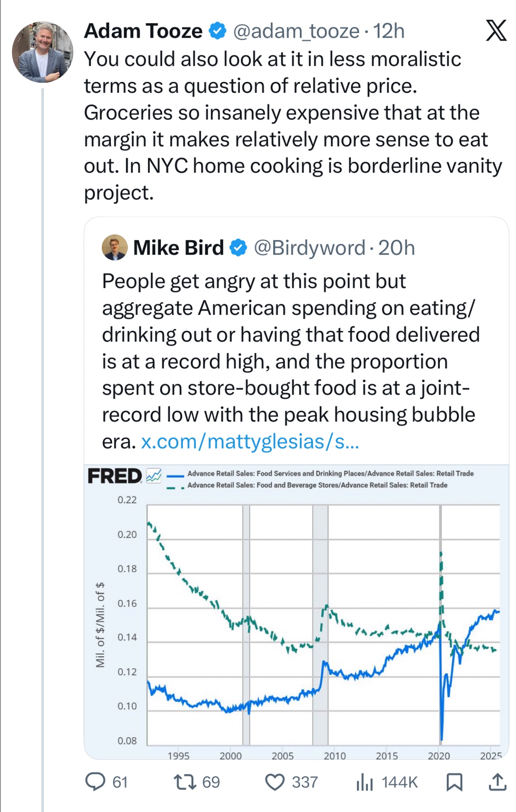This screenshot has height=812, width=516.
Task: Open Adam Tooze's profile picture
Action: coord(43,52)
